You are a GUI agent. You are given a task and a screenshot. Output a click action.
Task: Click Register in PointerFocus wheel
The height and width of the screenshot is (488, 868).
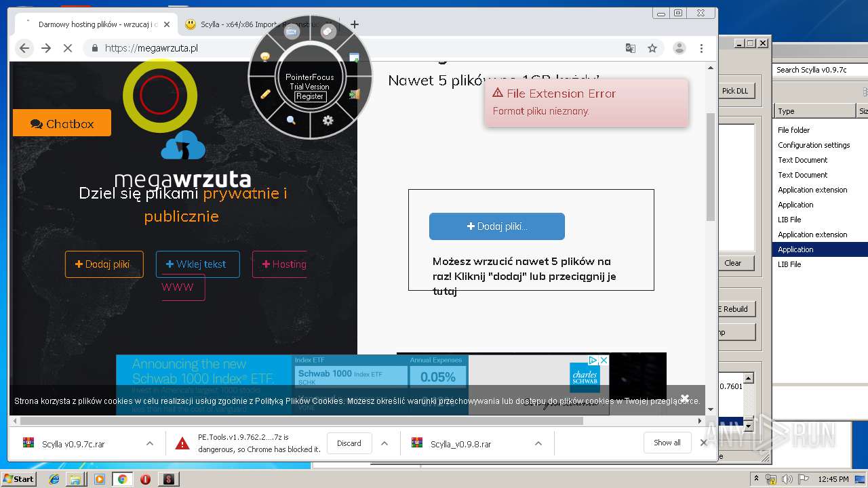coord(310,96)
